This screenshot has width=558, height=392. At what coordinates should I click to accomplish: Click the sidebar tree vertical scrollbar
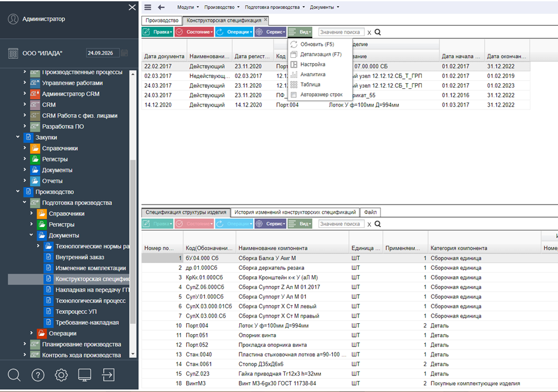click(133, 242)
